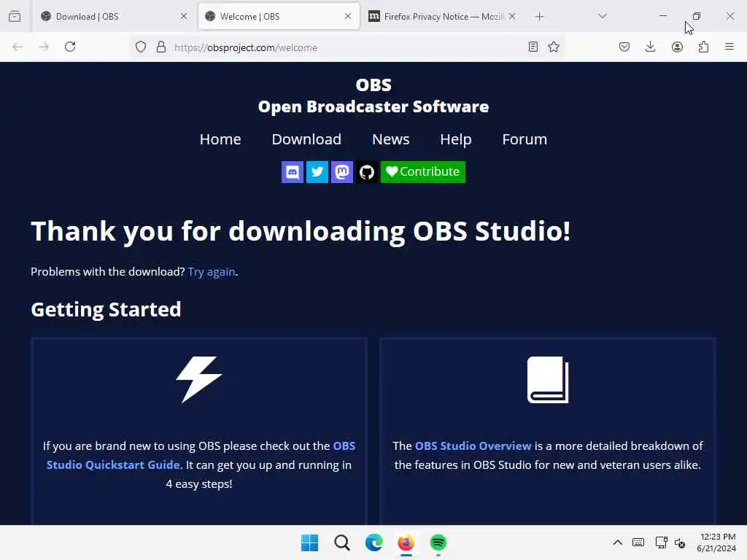The width and height of the screenshot is (747, 560).
Task: Click the "Thank you for downloading OBS Studio!" heading
Action: point(301,231)
